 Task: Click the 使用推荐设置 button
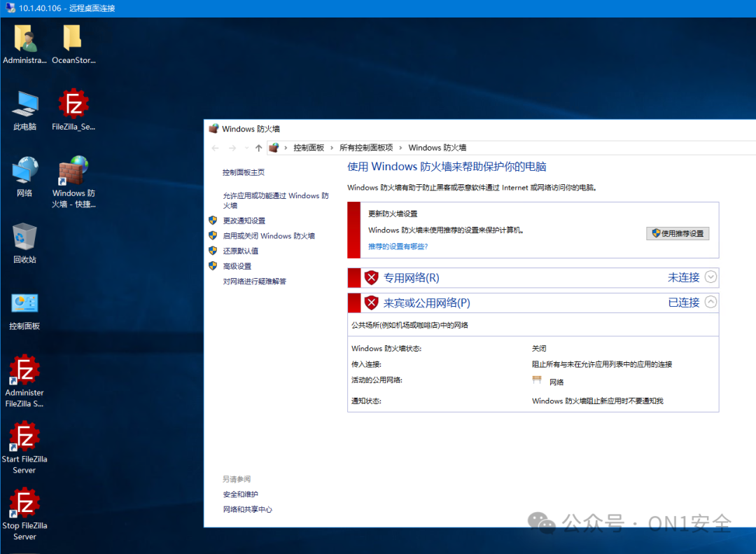click(677, 233)
